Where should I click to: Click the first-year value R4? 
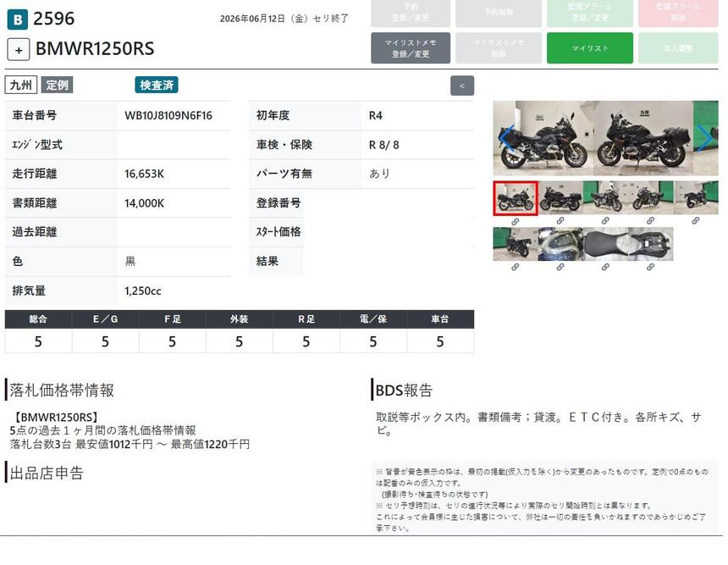[376, 116]
